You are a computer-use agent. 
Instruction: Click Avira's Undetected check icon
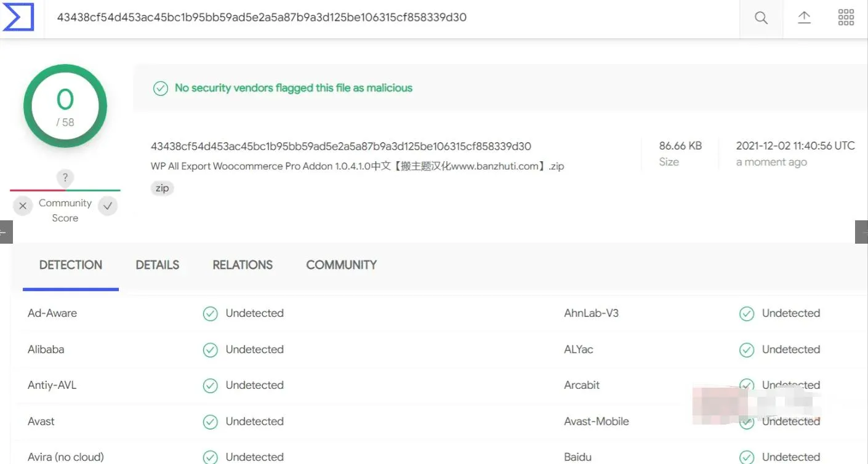211,457
